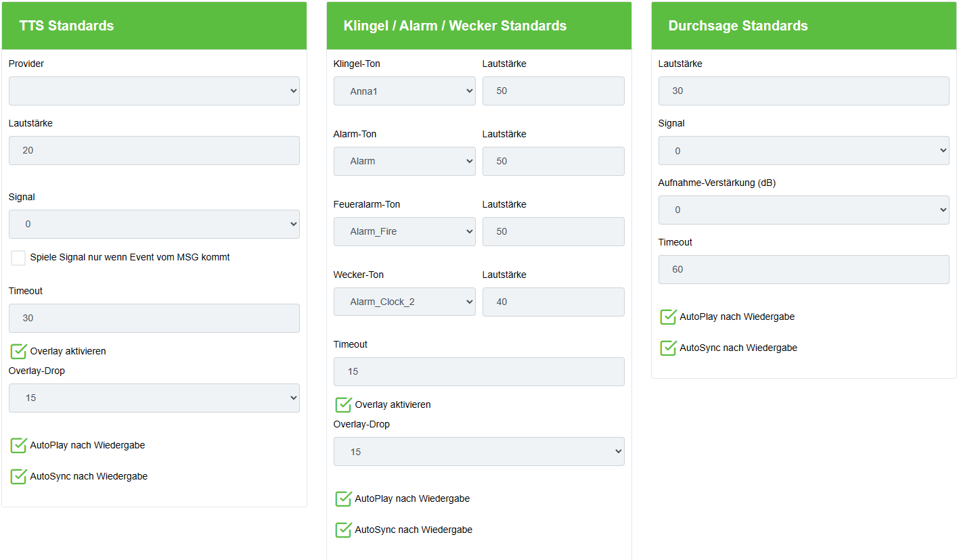This screenshot has width=957, height=560.
Task: Disable AutoPlay nach Wiedergabe in TTS Standards
Action: (18, 446)
